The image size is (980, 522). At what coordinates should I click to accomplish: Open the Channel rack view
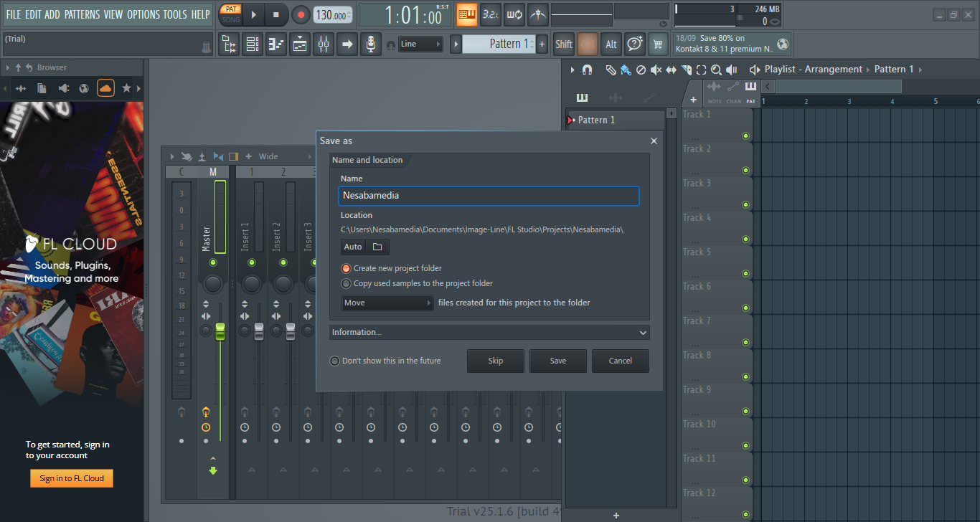click(x=253, y=44)
